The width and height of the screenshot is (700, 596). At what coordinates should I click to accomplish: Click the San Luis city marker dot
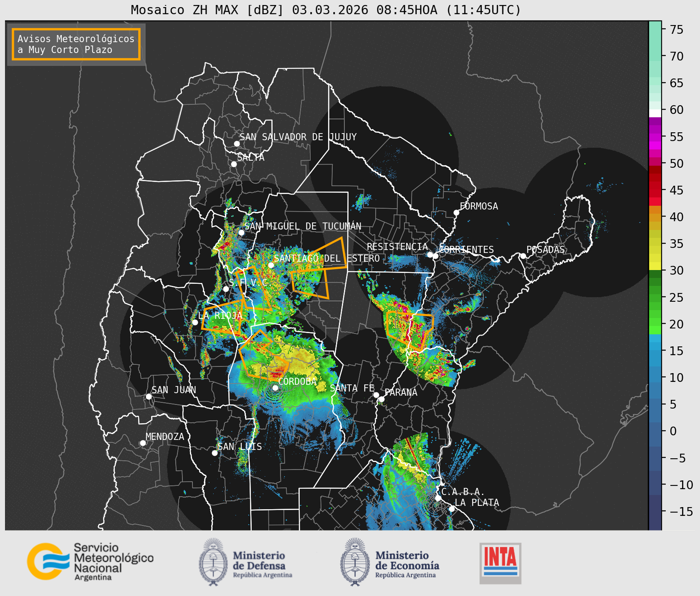215,453
